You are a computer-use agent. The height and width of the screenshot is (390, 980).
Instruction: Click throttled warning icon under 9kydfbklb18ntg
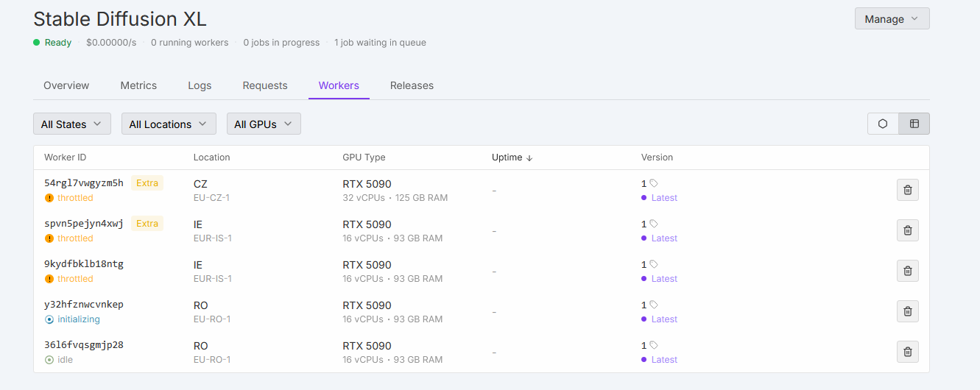(49, 279)
